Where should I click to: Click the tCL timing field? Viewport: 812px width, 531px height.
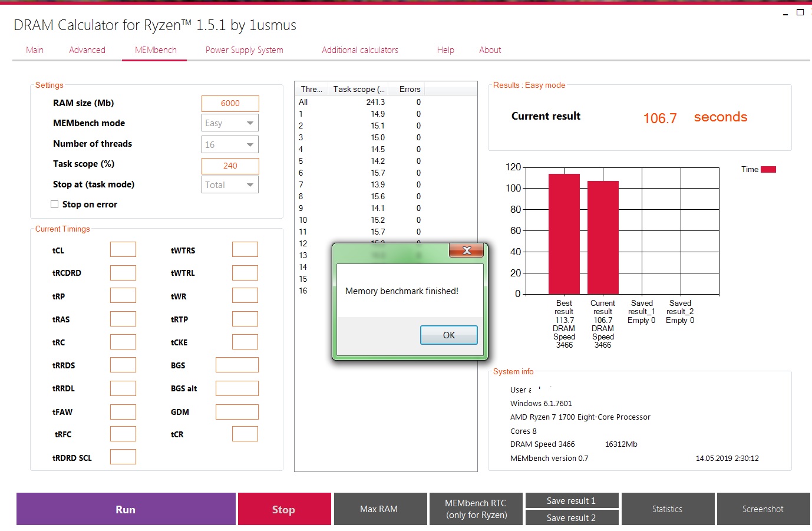[123, 249]
